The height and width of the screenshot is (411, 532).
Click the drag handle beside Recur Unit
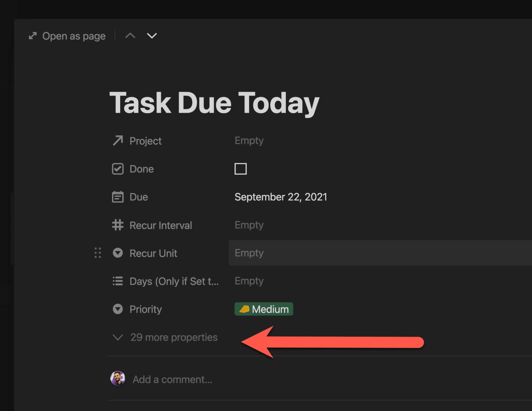(x=97, y=253)
